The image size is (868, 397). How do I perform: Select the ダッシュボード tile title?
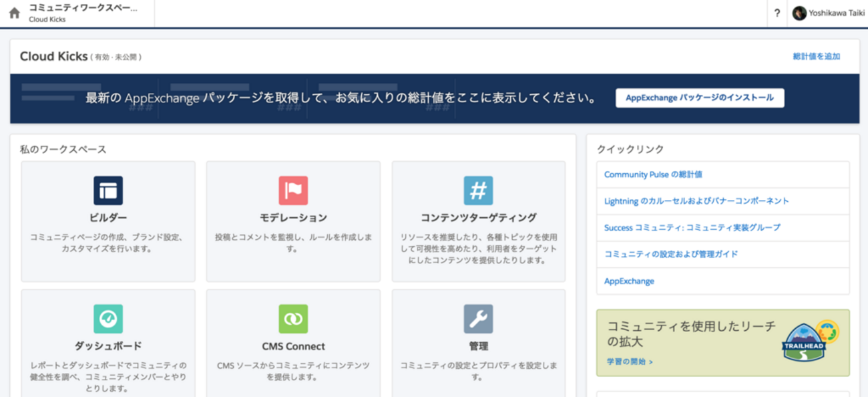108,346
